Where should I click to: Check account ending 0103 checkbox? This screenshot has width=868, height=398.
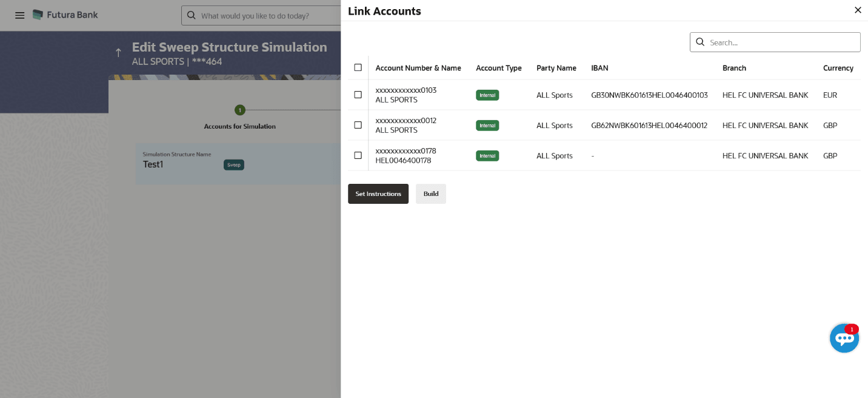[x=358, y=95]
